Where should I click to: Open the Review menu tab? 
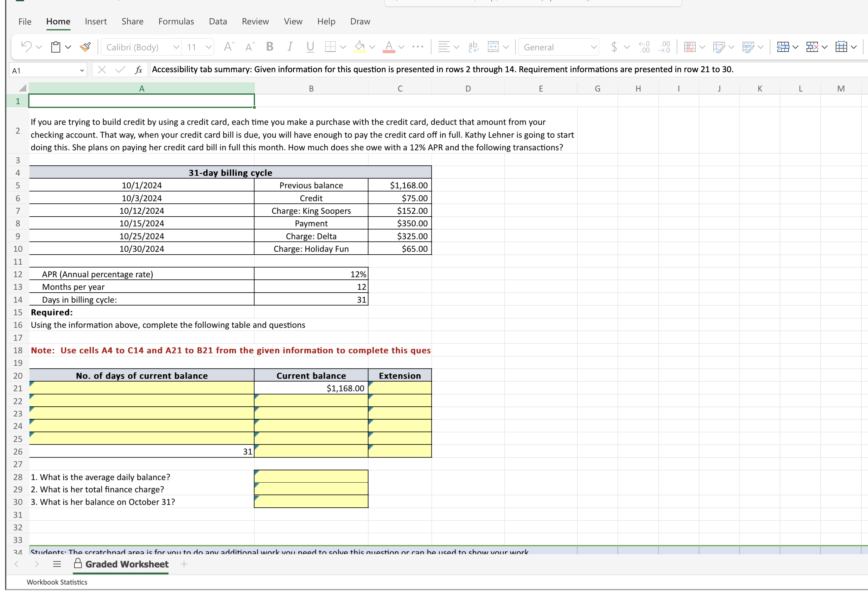click(x=255, y=22)
